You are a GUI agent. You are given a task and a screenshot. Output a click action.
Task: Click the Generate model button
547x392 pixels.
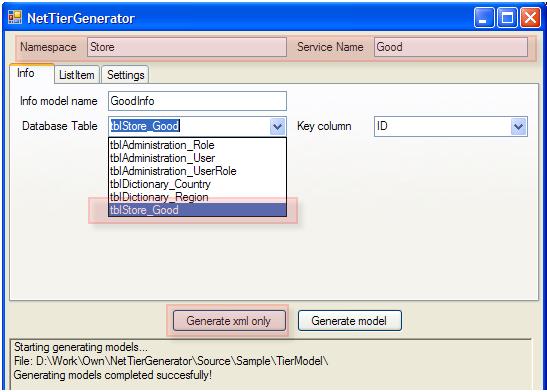click(x=350, y=321)
